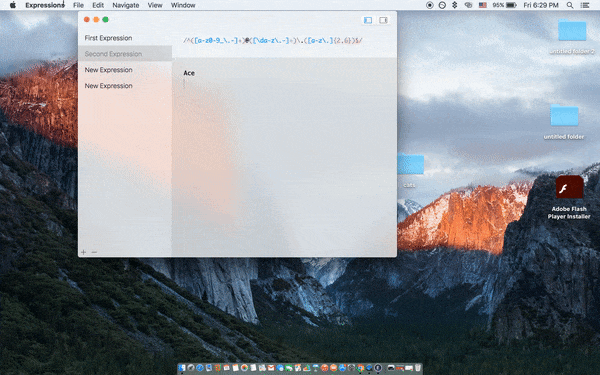
Task: Open the Edit menu
Action: (98, 5)
